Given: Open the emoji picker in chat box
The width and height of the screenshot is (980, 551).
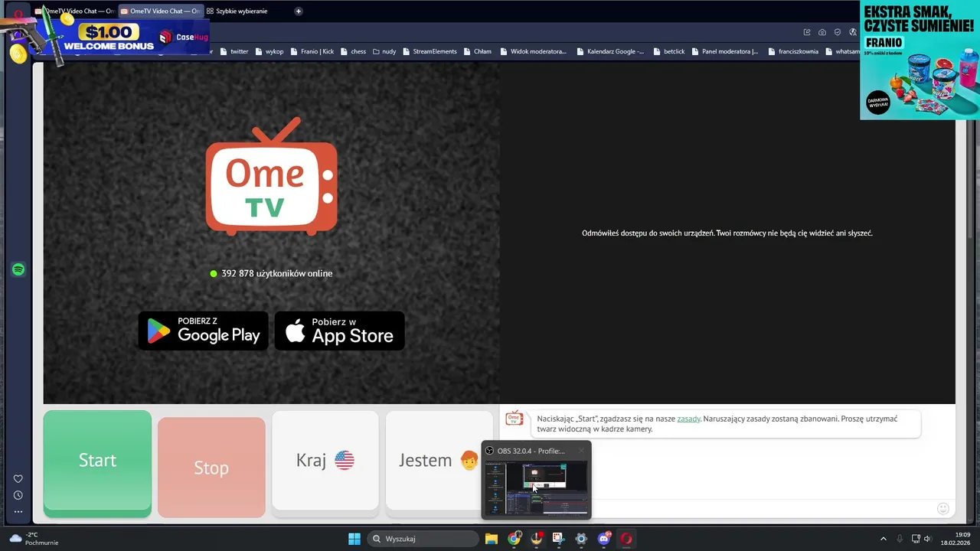Looking at the screenshot, I should (x=943, y=508).
